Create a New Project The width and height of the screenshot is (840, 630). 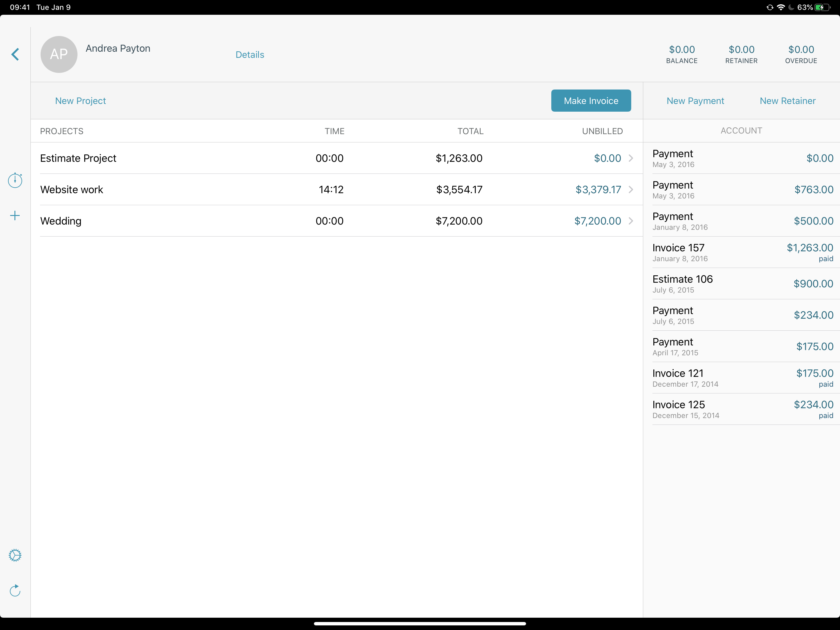(81, 101)
